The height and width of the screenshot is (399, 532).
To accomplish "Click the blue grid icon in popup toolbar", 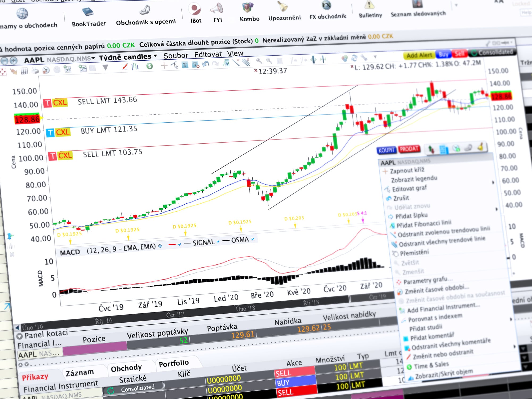I will pyautogui.click(x=443, y=149).
